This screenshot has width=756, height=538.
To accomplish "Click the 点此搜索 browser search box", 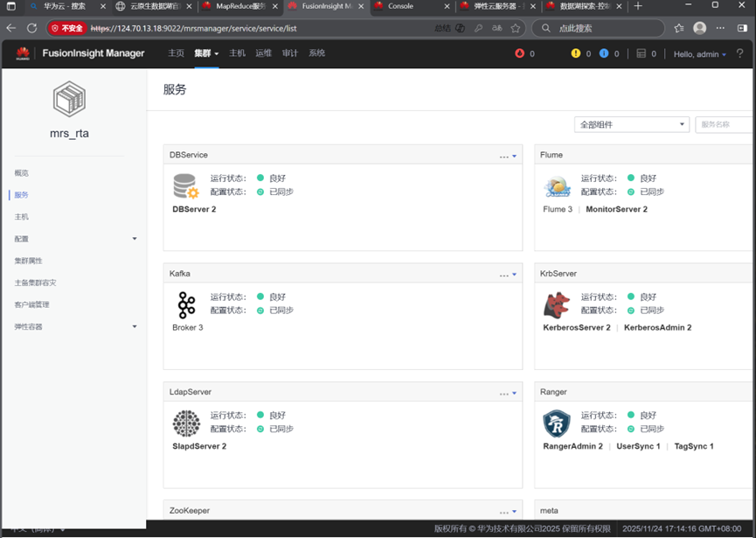I will (598, 28).
